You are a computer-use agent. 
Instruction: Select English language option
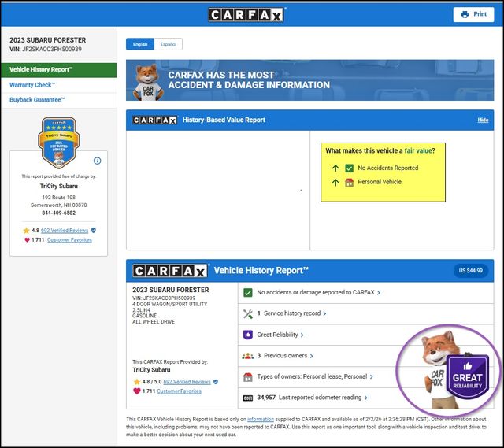click(140, 45)
